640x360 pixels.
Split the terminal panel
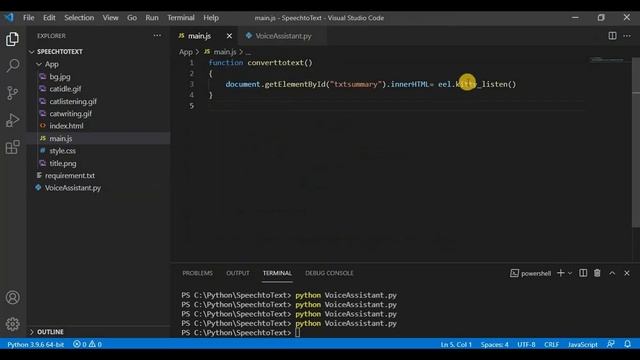coord(583,273)
